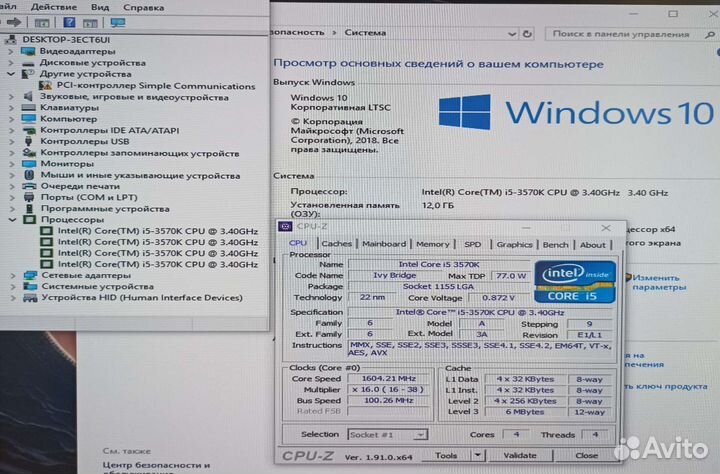
Task: Open the Действие menu in Device Manager
Action: (54, 7)
